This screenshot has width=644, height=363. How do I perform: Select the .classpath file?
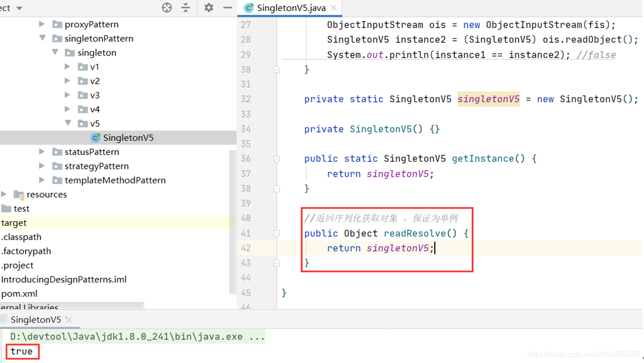(21, 237)
